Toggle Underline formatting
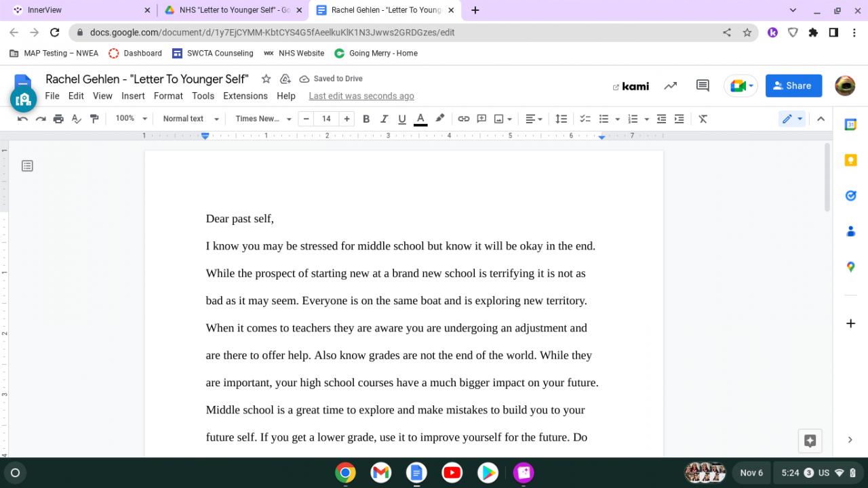Screen dimensions: 868x488 pyautogui.click(x=402, y=119)
